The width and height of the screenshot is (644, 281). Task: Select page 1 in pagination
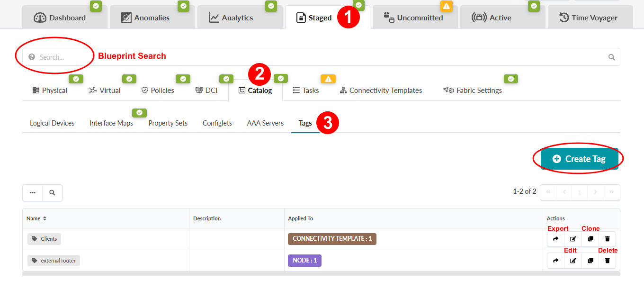580,192
